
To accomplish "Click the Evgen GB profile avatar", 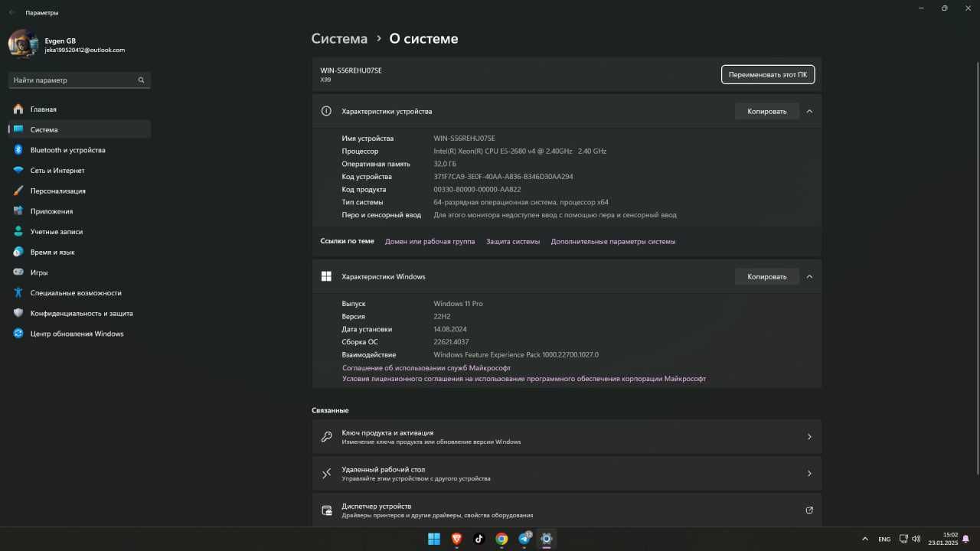I will pos(23,44).
